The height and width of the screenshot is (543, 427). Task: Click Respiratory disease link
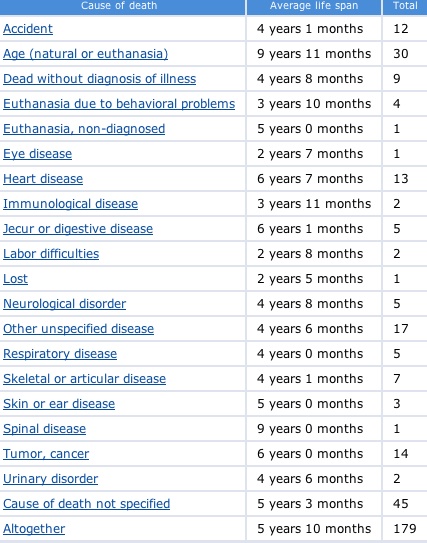(60, 354)
